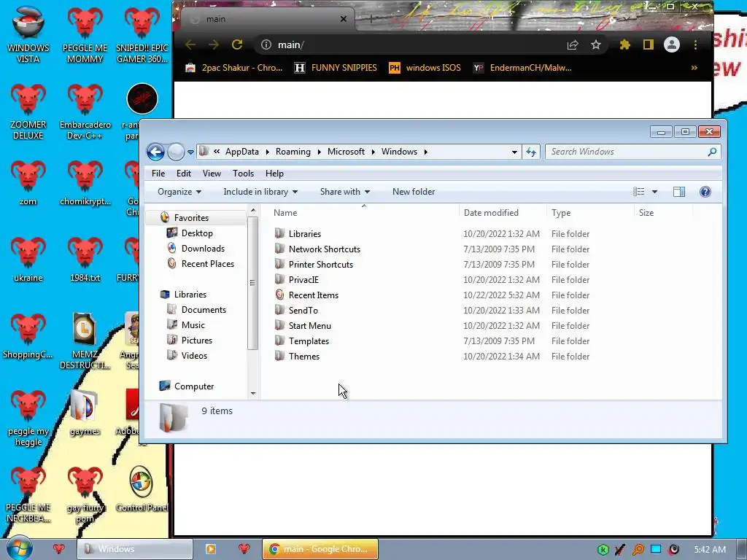This screenshot has height=560, width=747.
Task: Click the navigation pane scroll down arrow
Action: point(253,393)
